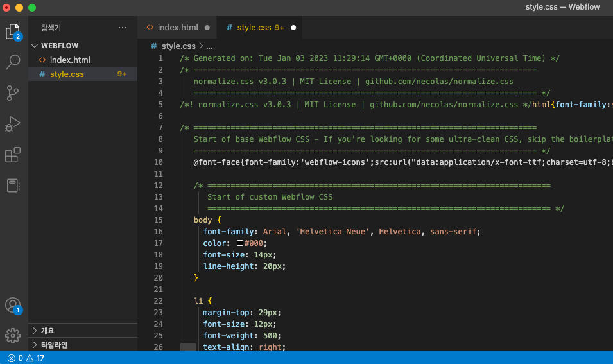Viewport: 613px width, 364px height.
Task: Click the #000 color swatch on line 17
Action: coord(240,243)
